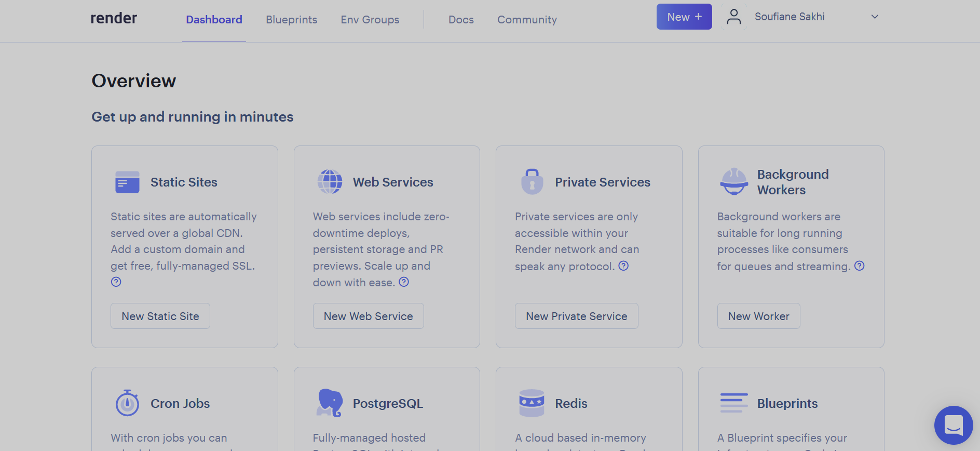The width and height of the screenshot is (980, 451).
Task: Open the chat support widget
Action: 954,425
